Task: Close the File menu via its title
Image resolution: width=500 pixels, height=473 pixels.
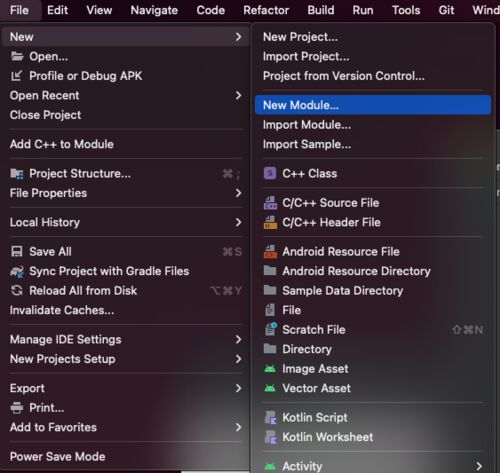Action: click(19, 10)
